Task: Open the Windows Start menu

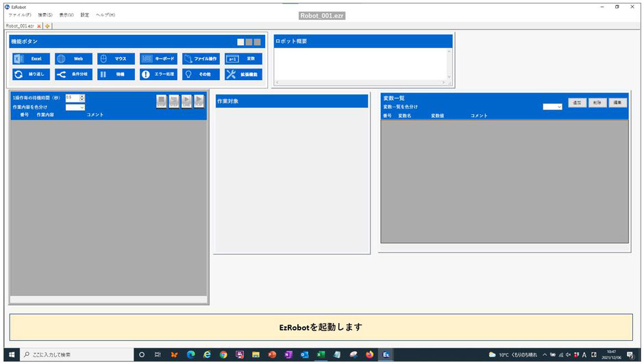Action: [x=12, y=354]
